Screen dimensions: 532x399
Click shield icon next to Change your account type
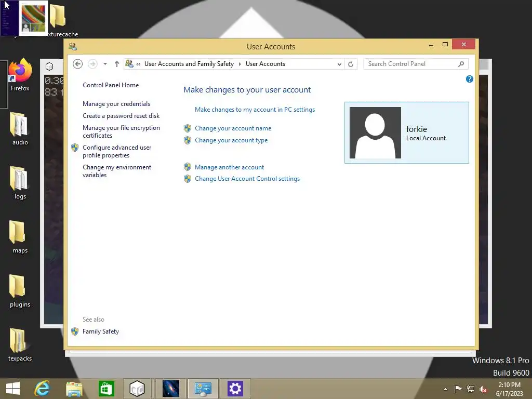tap(188, 140)
